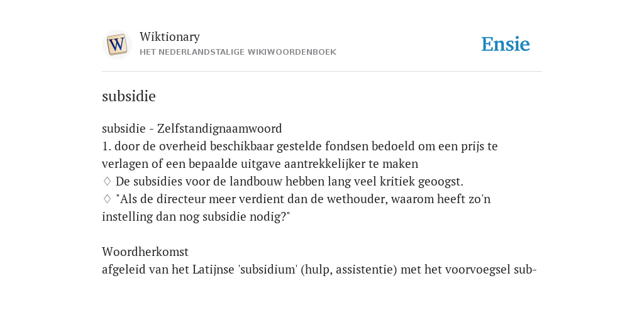644x322 pixels.
Task: Open the Wiktionary source title
Action: 170,36
